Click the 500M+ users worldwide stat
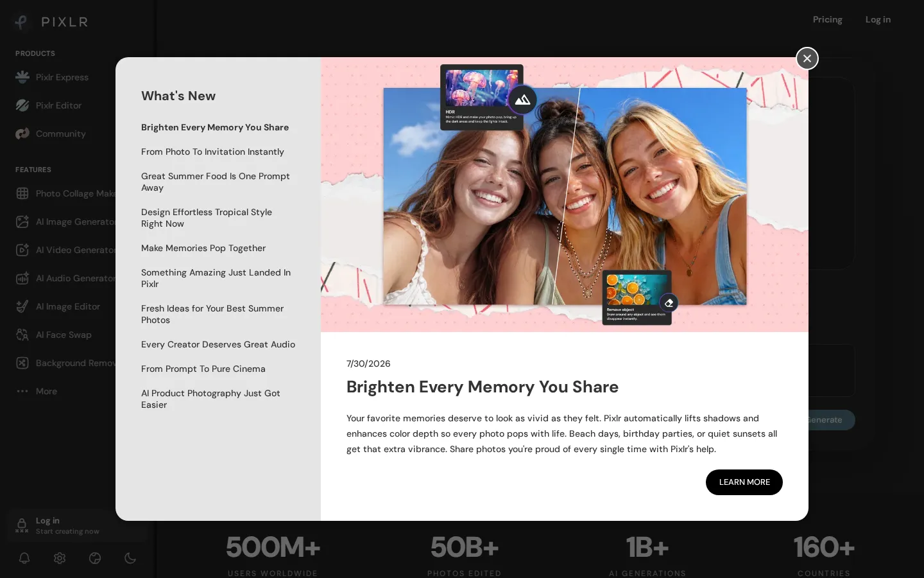 [x=273, y=556]
